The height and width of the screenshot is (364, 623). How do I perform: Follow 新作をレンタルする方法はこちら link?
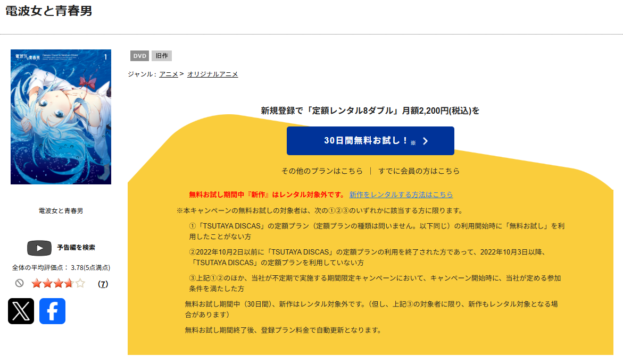coord(401,194)
